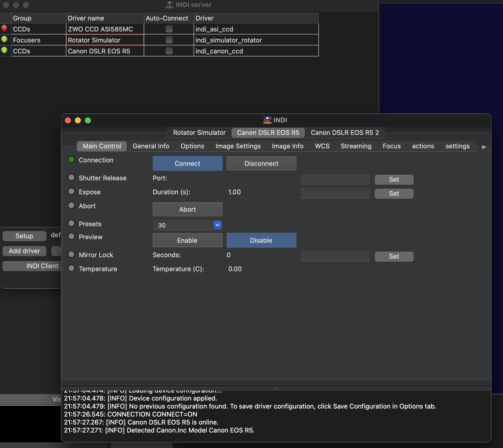Click the Add driver button
Image resolution: width=503 pixels, height=448 pixels.
coord(24,251)
